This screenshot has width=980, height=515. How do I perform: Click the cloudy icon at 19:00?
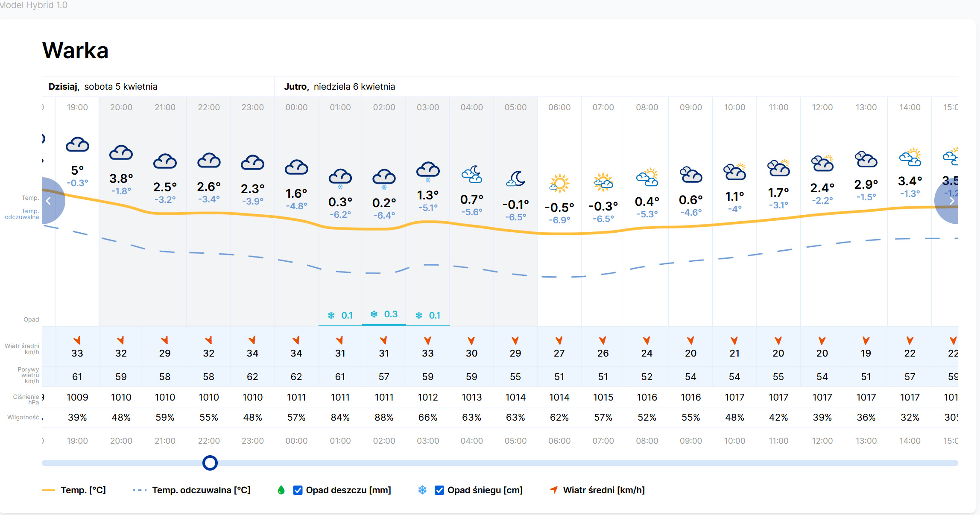point(77,145)
